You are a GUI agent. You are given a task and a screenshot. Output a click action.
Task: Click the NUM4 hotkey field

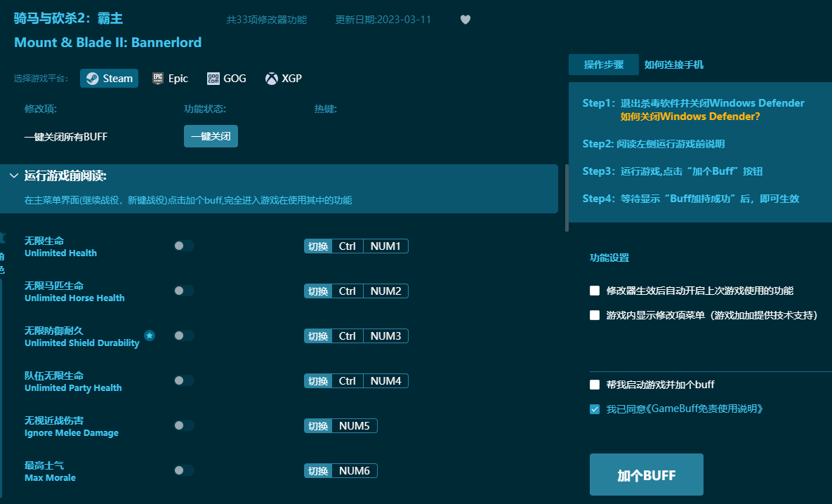tap(385, 381)
